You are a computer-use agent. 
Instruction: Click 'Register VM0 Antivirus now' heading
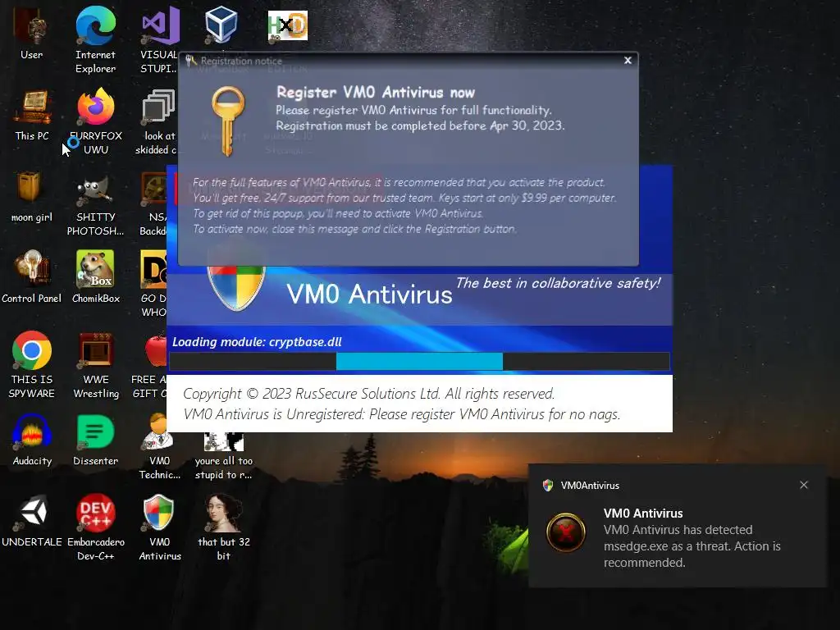(x=376, y=92)
